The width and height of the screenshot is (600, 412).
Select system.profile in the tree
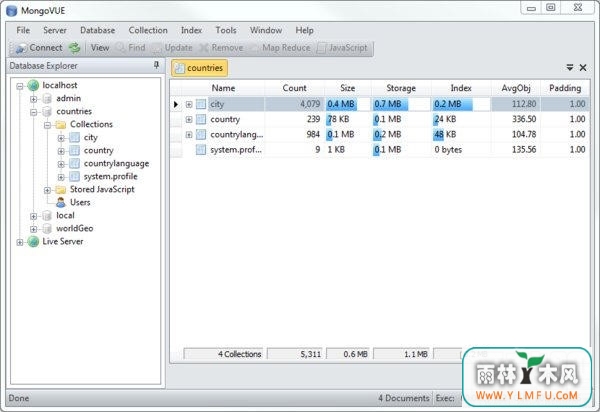(x=111, y=177)
